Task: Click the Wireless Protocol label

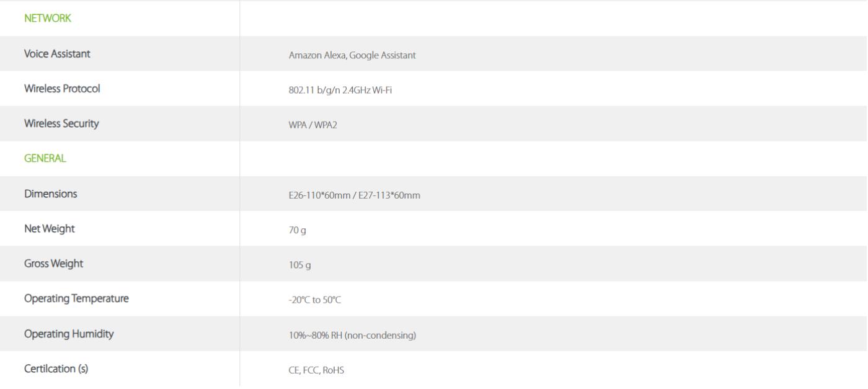Action: point(62,89)
